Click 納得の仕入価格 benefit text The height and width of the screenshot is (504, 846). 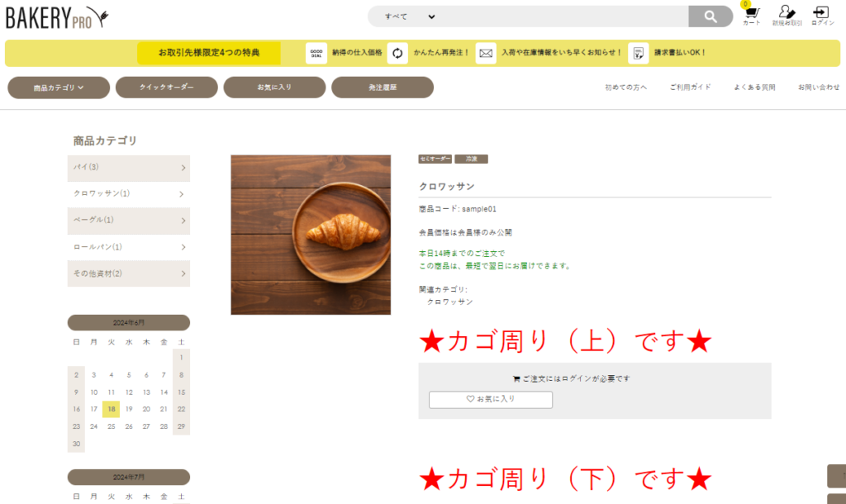tap(357, 53)
